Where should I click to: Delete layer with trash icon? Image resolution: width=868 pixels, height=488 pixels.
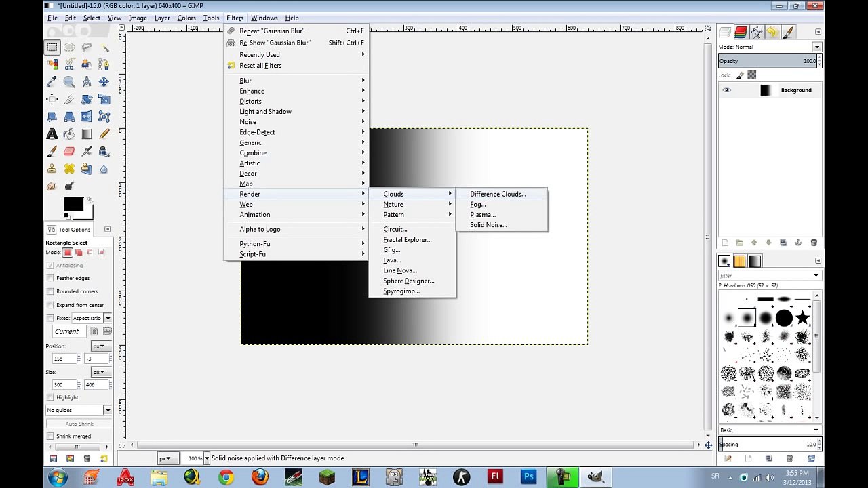(x=814, y=243)
